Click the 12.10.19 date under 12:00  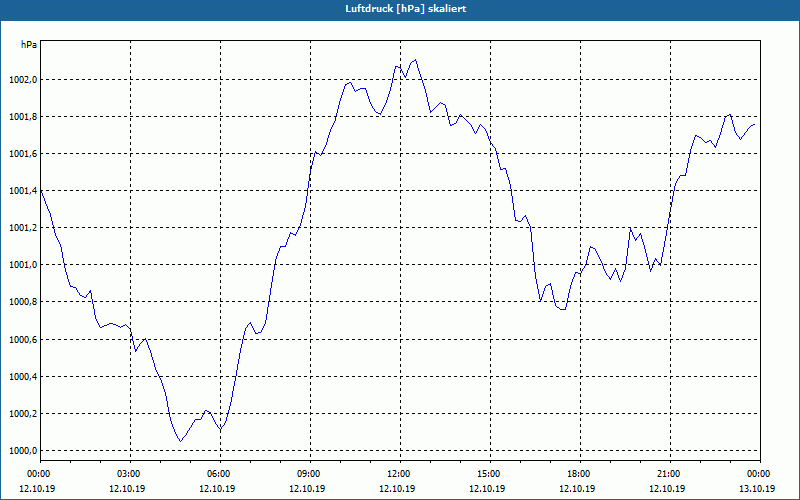[x=397, y=488]
